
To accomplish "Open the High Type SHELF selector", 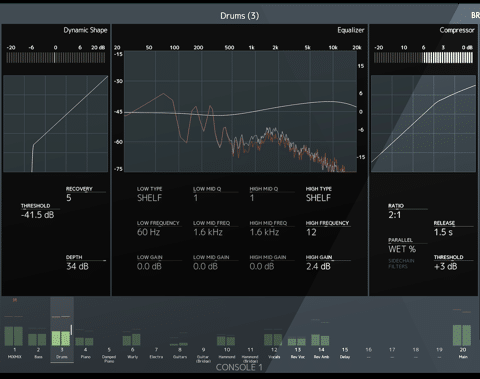I will (318, 198).
